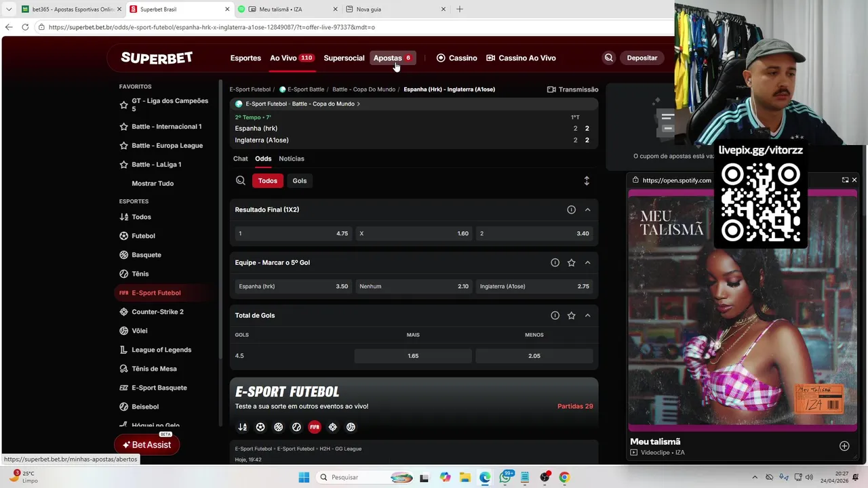Open Bet Assist beta button
This screenshot has width=868, height=488.
[146, 445]
